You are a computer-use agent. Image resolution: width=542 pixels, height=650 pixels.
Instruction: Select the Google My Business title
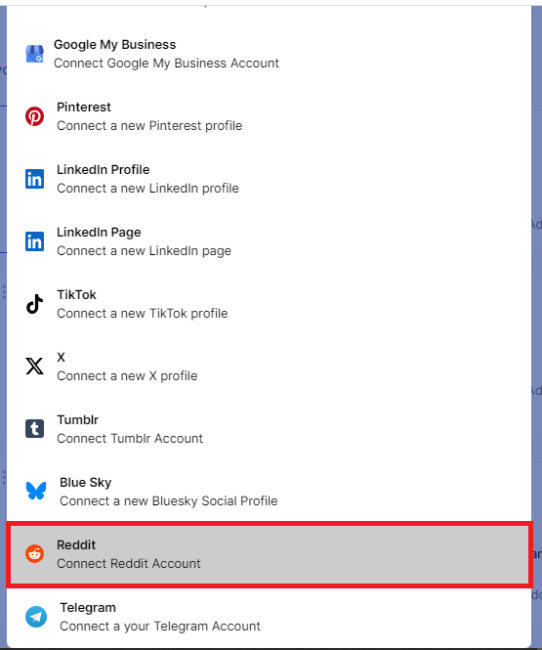point(115,45)
